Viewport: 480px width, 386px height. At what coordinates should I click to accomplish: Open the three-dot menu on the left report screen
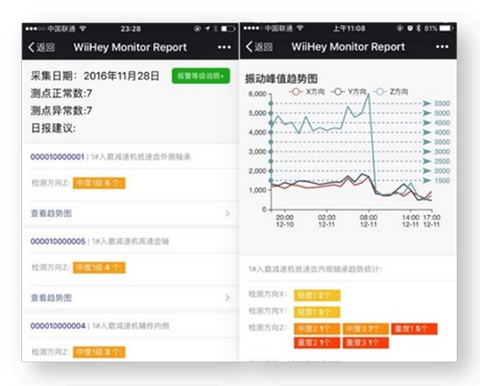[x=224, y=47]
